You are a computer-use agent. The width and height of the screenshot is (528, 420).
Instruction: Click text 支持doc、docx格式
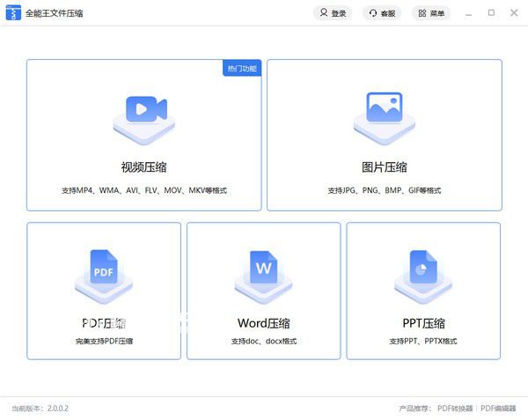click(x=264, y=341)
